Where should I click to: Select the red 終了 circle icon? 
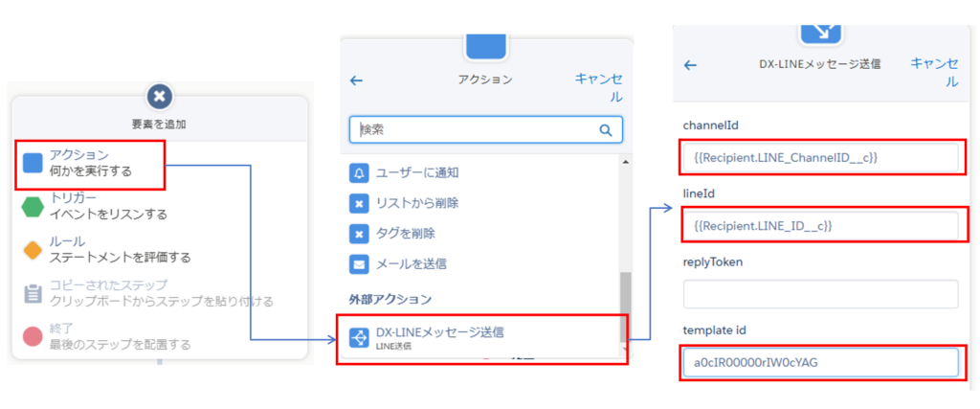(x=33, y=336)
